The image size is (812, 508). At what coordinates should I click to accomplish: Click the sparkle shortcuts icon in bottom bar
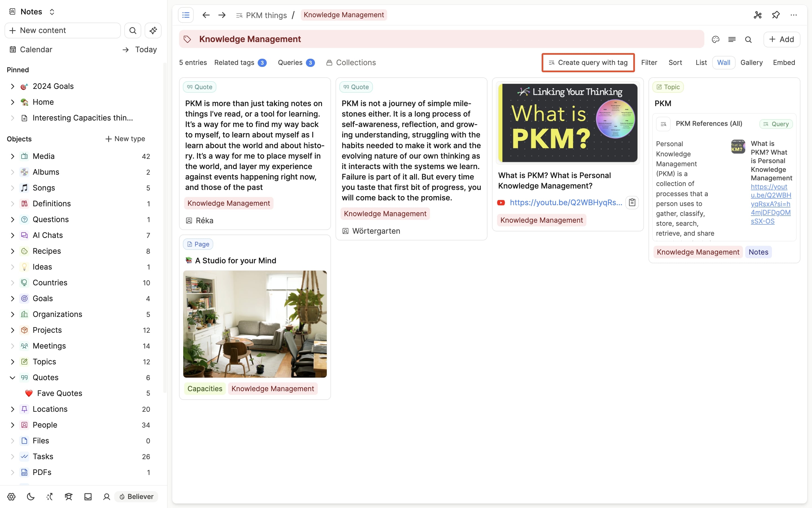50,497
